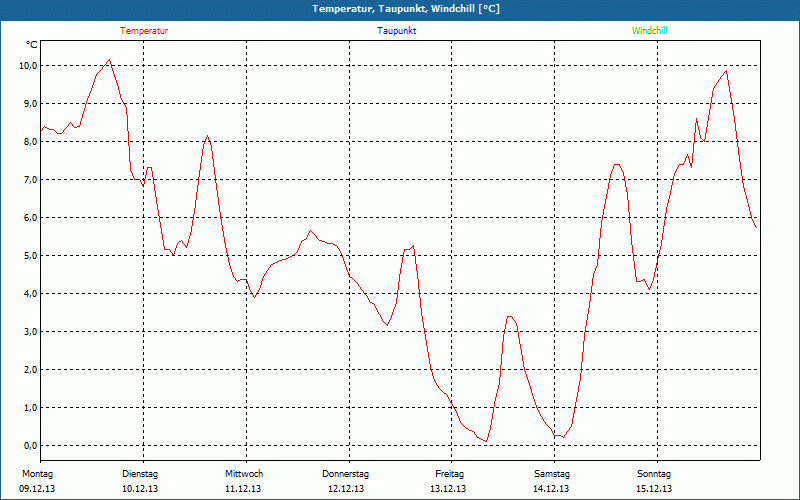Click the °C unit label on the axis

pyautogui.click(x=32, y=45)
